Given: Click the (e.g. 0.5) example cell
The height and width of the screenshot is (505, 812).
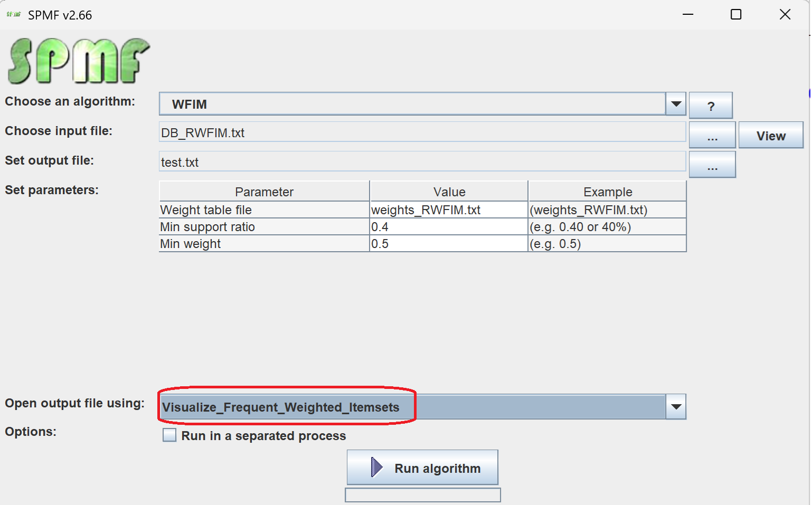Looking at the screenshot, I should 607,244.
